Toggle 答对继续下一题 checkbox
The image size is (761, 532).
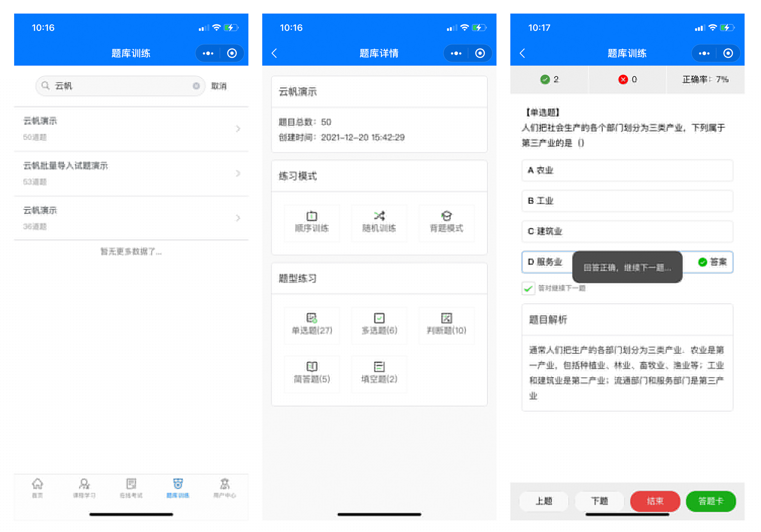(529, 288)
